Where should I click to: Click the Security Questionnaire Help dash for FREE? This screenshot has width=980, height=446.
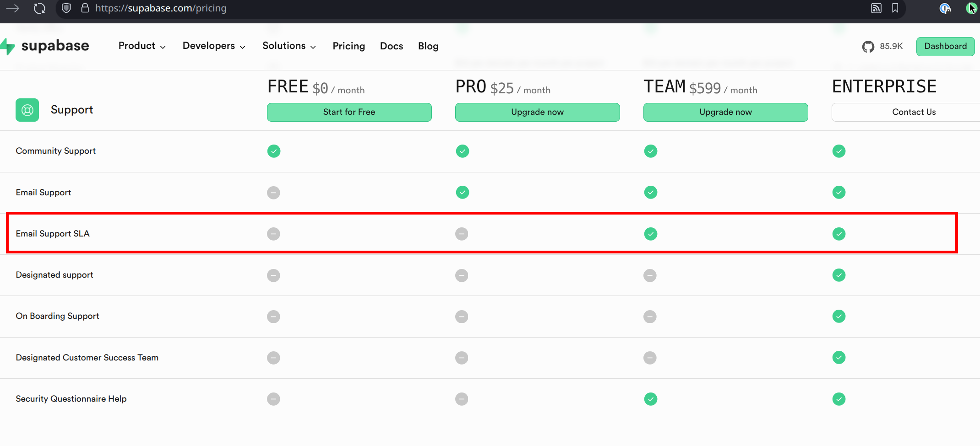coord(273,399)
